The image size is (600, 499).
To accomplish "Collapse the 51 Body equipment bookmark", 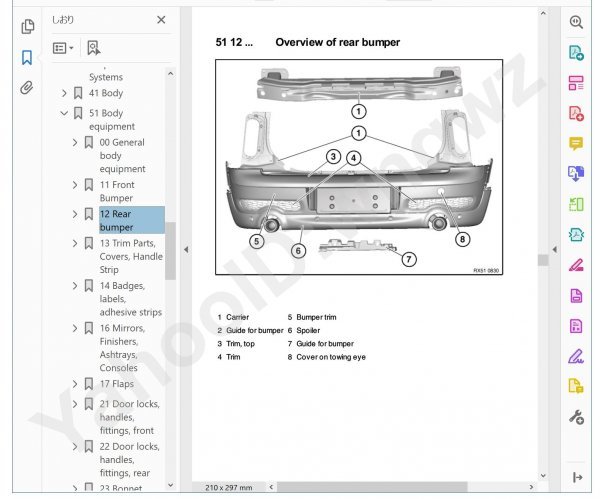I will point(64,113).
